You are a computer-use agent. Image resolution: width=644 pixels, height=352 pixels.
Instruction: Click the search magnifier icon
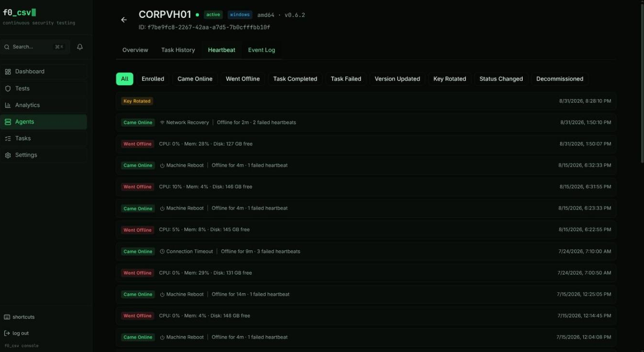tap(7, 47)
